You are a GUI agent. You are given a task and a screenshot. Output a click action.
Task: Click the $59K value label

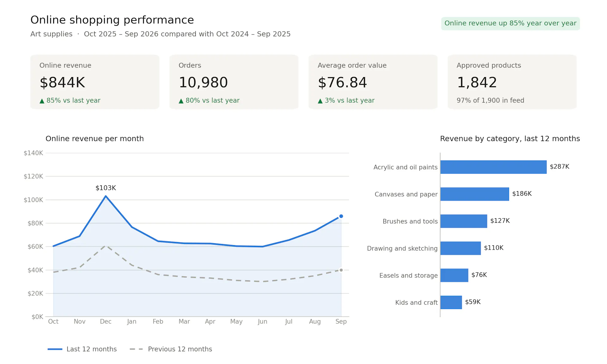pyautogui.click(x=473, y=302)
